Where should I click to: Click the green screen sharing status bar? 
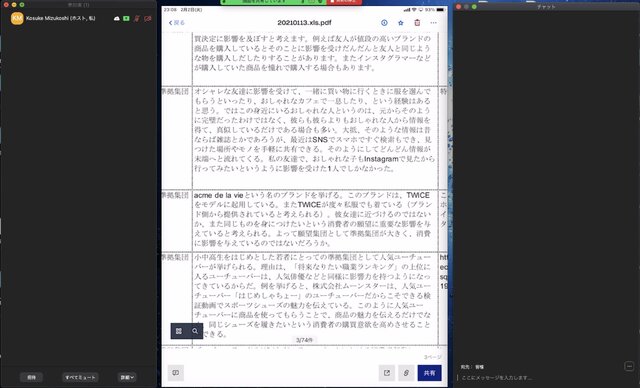tap(273, 2)
